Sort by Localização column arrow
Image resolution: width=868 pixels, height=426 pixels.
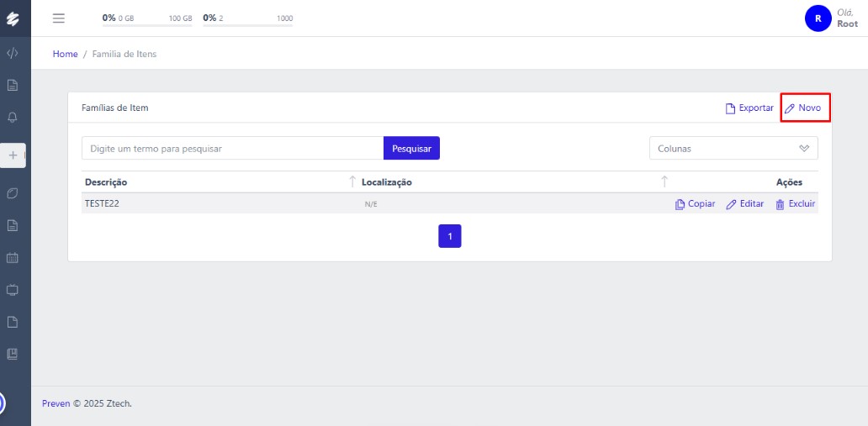click(x=664, y=182)
